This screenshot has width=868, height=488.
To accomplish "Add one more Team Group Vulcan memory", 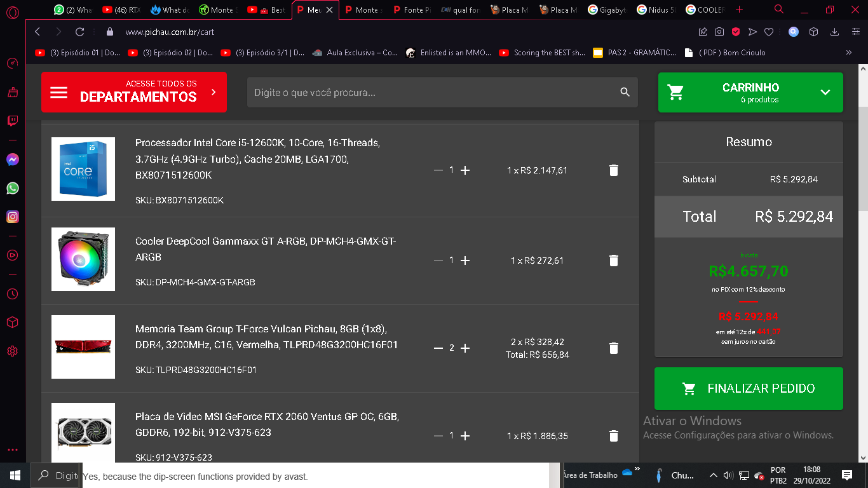I will [x=465, y=348].
